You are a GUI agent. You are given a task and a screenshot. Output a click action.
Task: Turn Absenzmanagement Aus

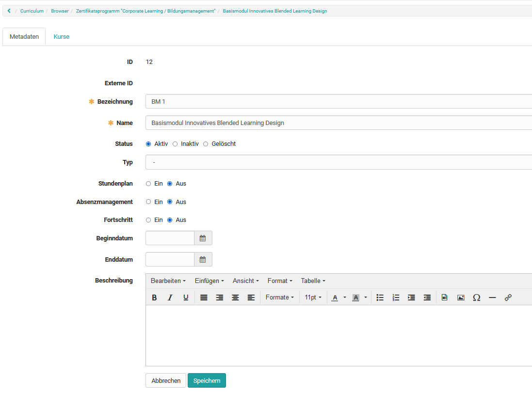click(170, 202)
